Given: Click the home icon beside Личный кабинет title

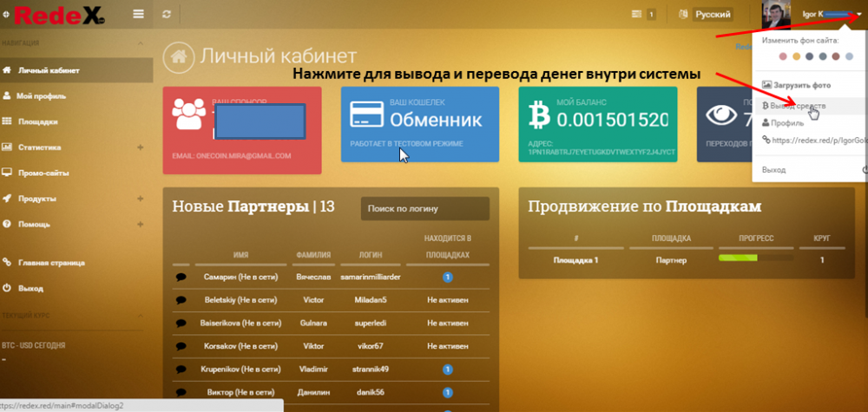Looking at the screenshot, I should click(178, 56).
